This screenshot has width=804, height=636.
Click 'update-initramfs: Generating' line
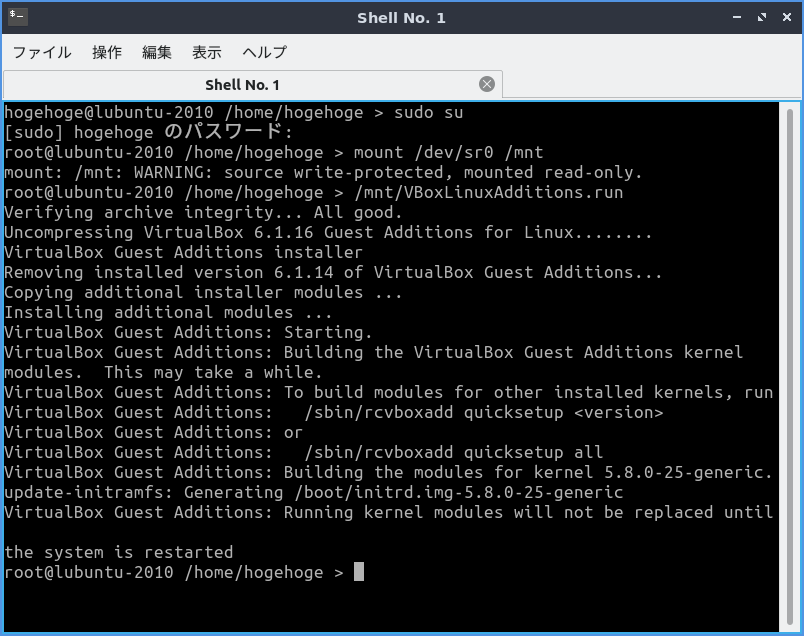pos(313,492)
